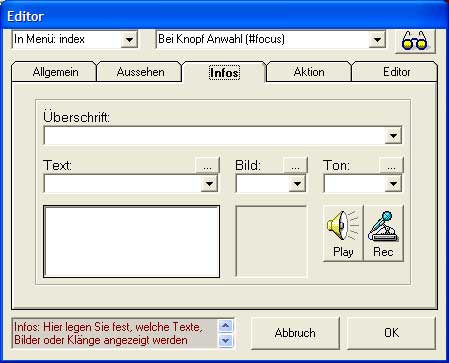
Task: Browse for a sound with Ton '...' button
Action: (x=391, y=165)
